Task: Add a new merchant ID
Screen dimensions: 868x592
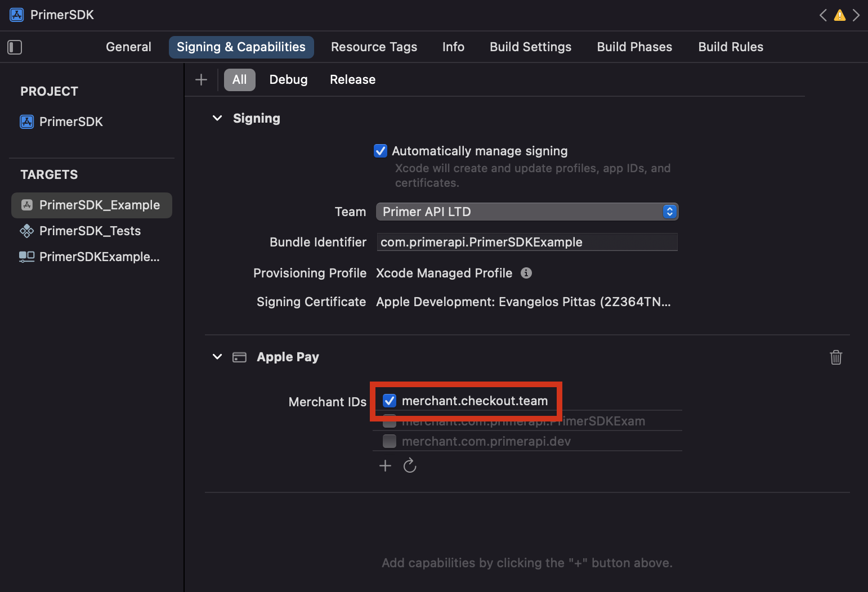Action: pyautogui.click(x=385, y=465)
